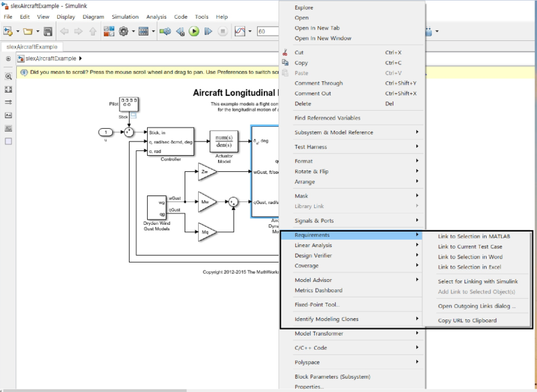Select Link to Selection in MATLAB

pyautogui.click(x=474, y=236)
